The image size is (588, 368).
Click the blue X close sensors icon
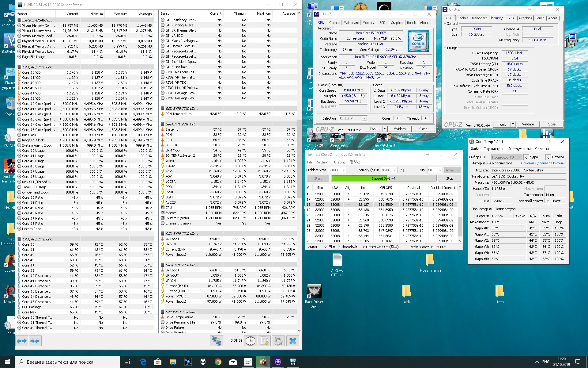click(292, 341)
